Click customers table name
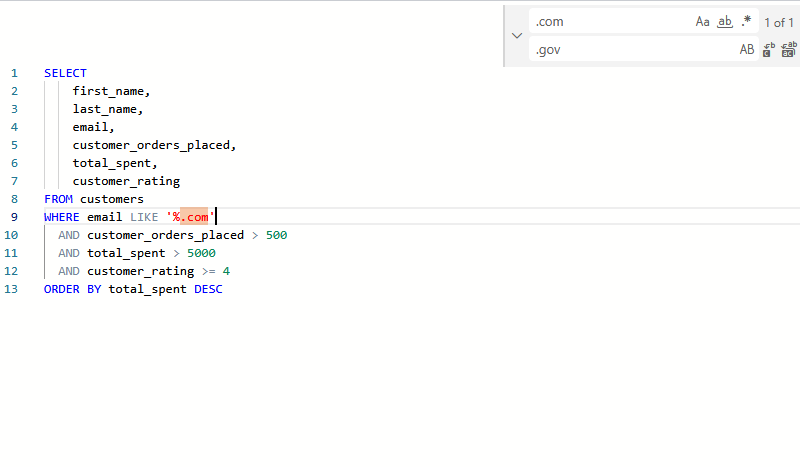Viewport: 800px width, 467px height. [x=112, y=199]
